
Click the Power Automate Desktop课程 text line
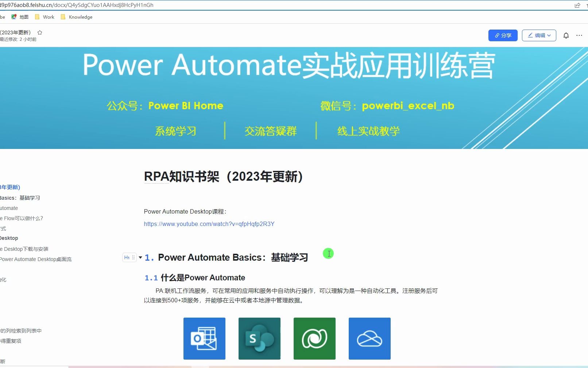click(x=185, y=211)
